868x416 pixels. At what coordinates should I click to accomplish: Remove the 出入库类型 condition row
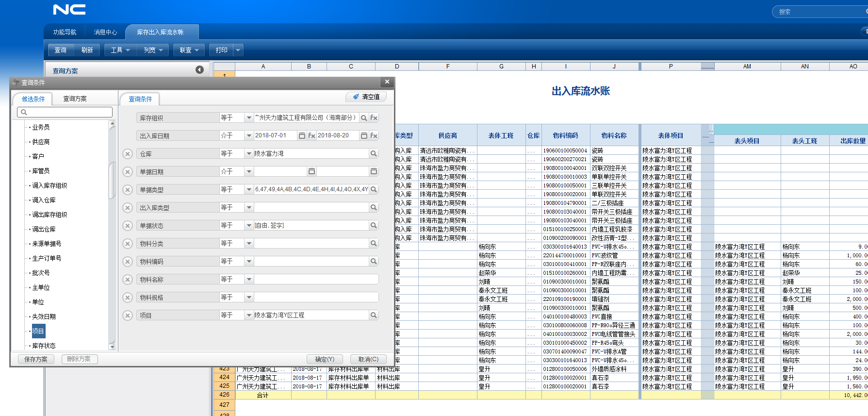[x=128, y=208]
